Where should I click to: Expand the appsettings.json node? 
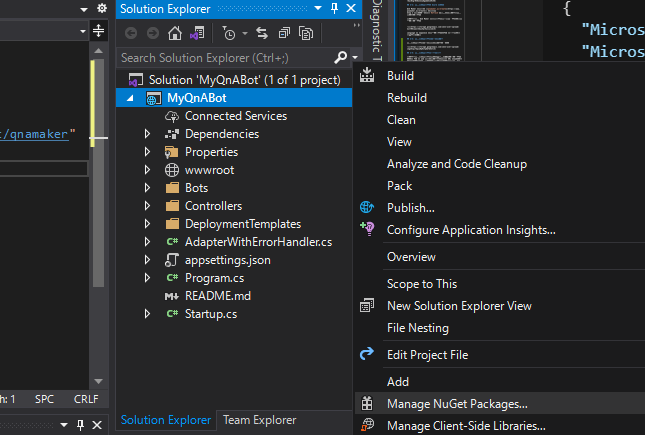(147, 260)
